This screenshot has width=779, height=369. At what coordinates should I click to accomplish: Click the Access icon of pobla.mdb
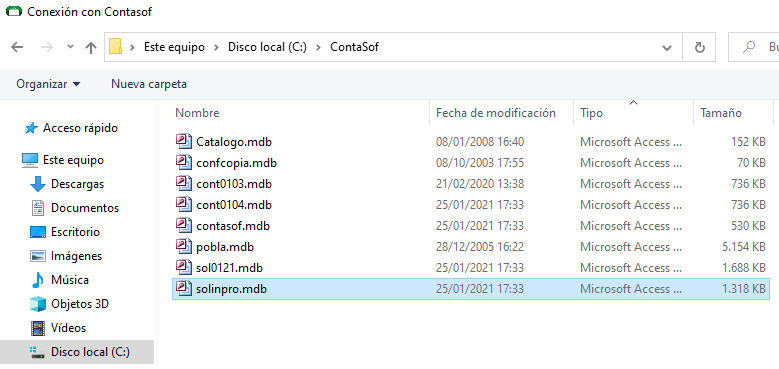(x=184, y=246)
